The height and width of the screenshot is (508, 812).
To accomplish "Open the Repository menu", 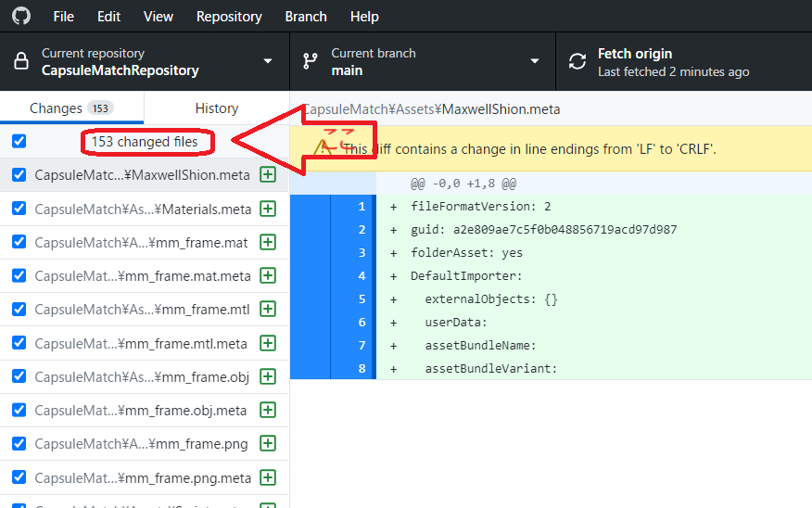I will (229, 17).
